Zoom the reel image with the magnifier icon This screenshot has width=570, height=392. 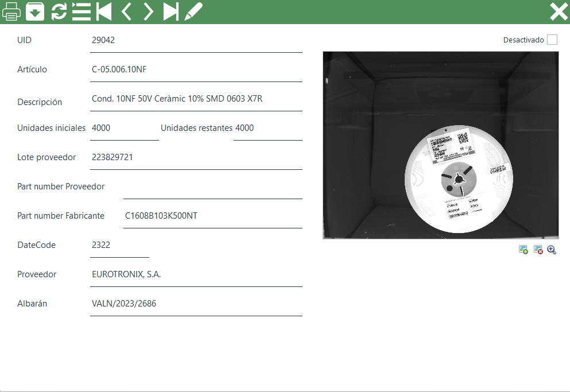point(552,250)
